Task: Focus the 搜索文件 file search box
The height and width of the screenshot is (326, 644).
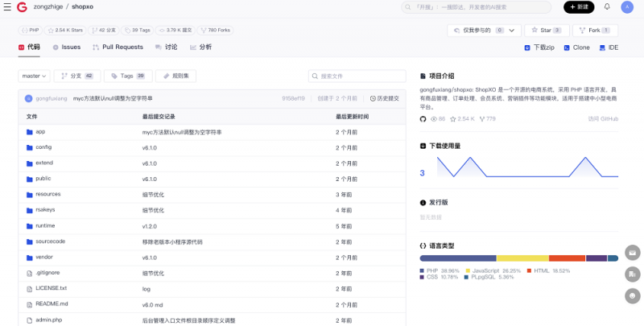Action: point(357,76)
